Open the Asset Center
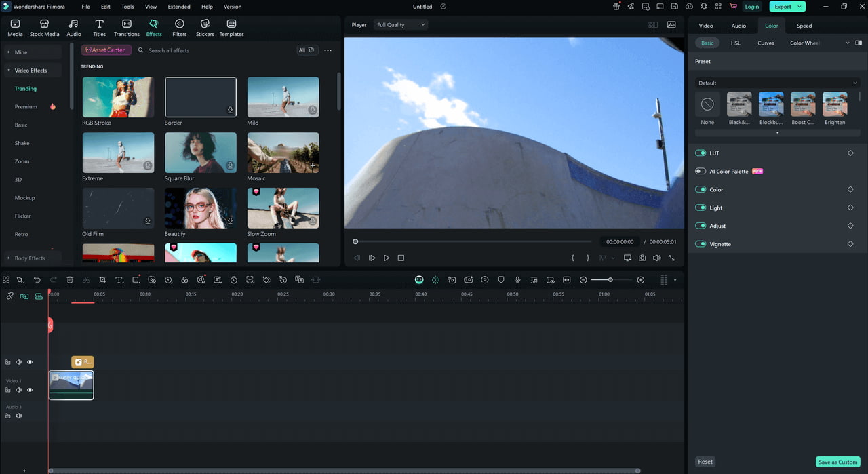The height and width of the screenshot is (474, 868). [106, 50]
